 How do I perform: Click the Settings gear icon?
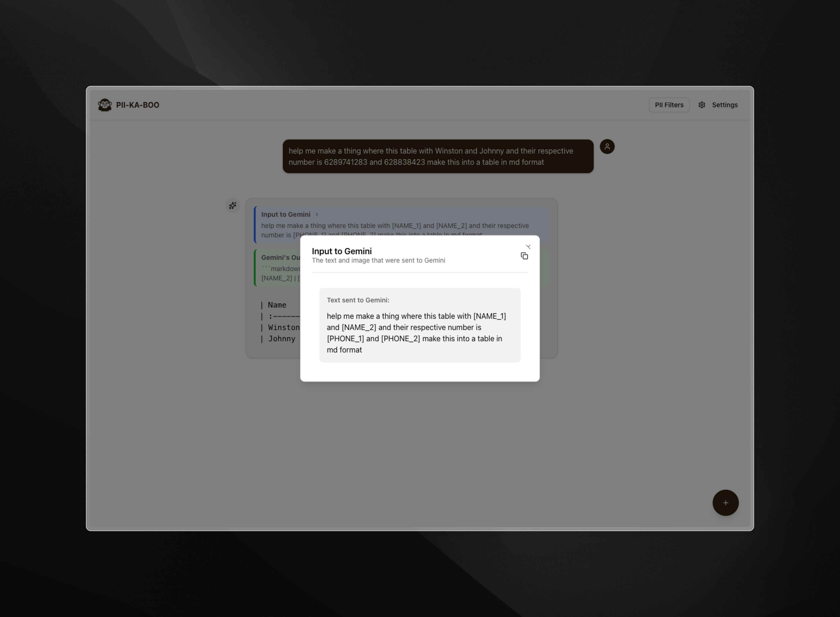pyautogui.click(x=701, y=105)
